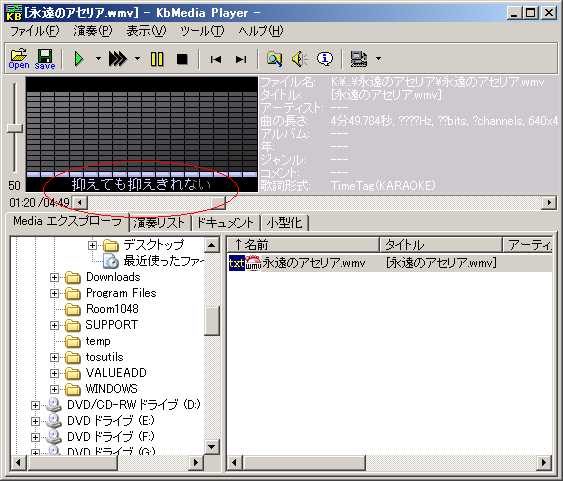
Task: Click the Open file toolbar icon
Action: 19,59
